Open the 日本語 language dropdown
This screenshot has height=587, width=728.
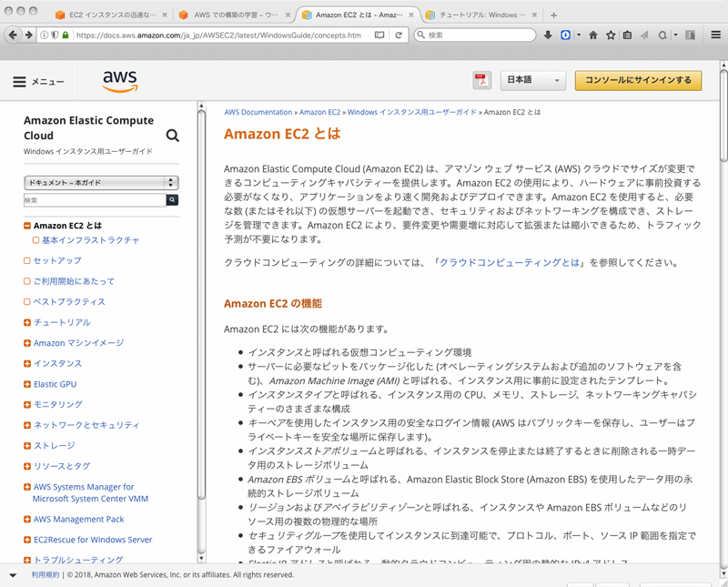(532, 80)
